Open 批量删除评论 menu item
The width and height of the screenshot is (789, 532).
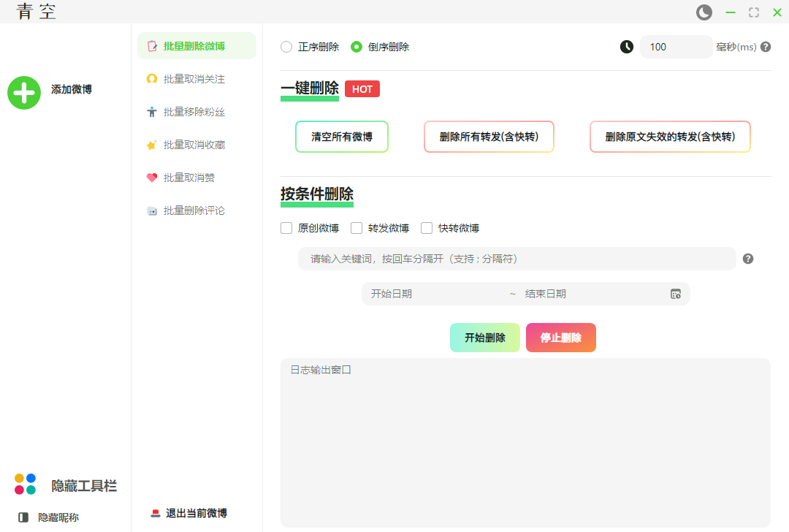pos(194,210)
